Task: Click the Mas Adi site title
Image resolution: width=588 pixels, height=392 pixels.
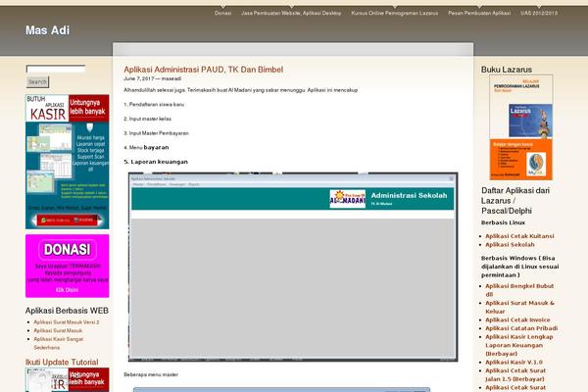Action: (48, 30)
